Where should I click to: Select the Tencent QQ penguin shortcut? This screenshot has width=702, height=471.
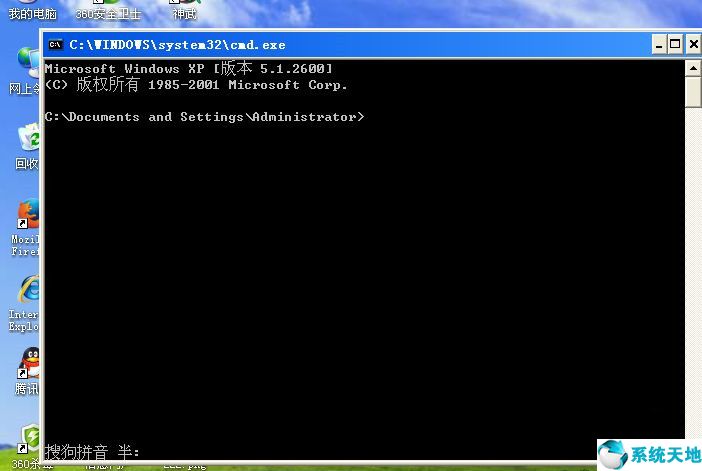[x=28, y=363]
